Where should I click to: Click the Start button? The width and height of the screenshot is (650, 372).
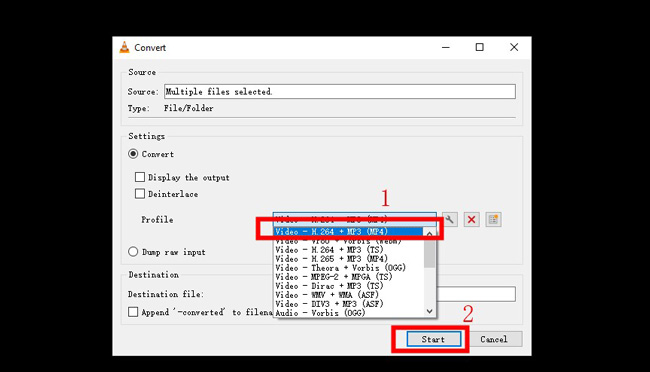pyautogui.click(x=434, y=339)
